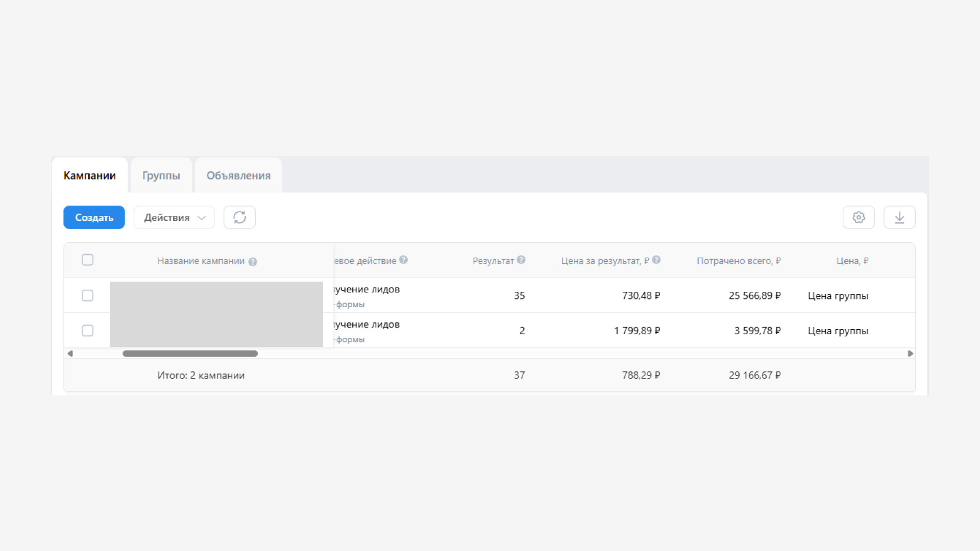
Task: Click the refresh table icon
Action: coord(239,217)
